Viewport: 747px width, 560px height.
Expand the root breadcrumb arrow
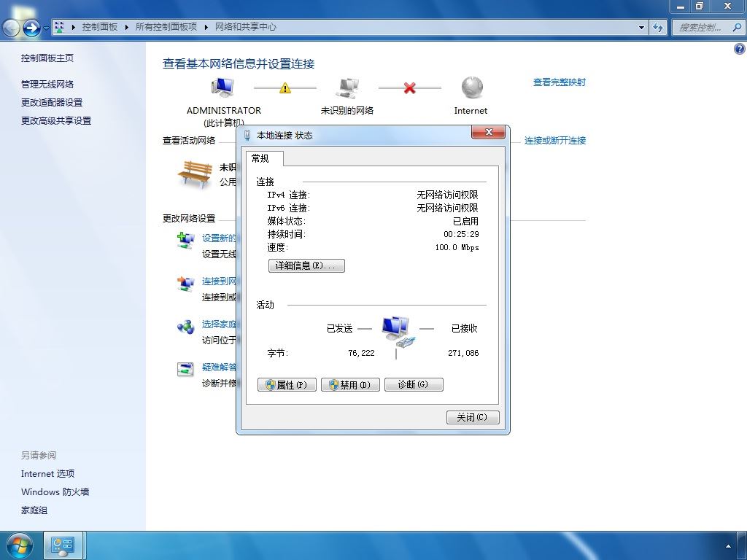coord(73,27)
